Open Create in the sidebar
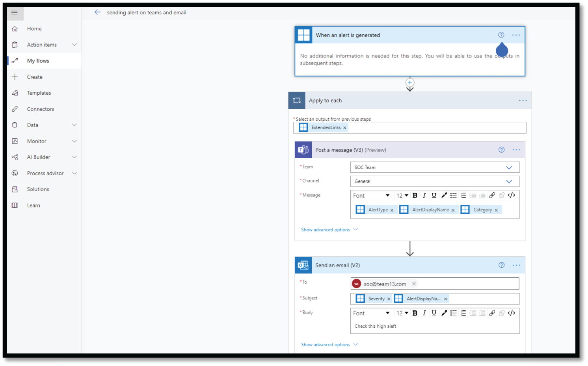The width and height of the screenshot is (588, 366). click(35, 77)
